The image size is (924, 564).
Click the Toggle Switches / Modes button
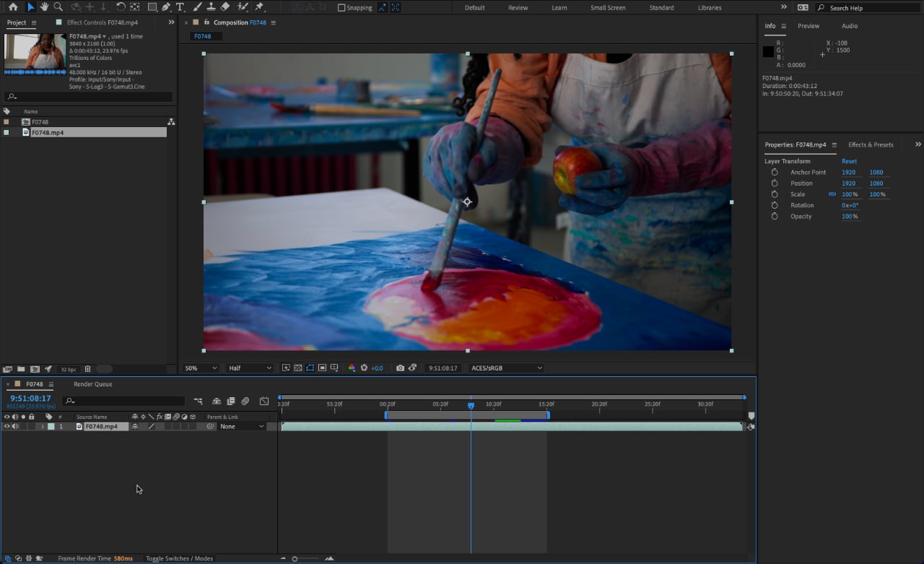tap(179, 558)
